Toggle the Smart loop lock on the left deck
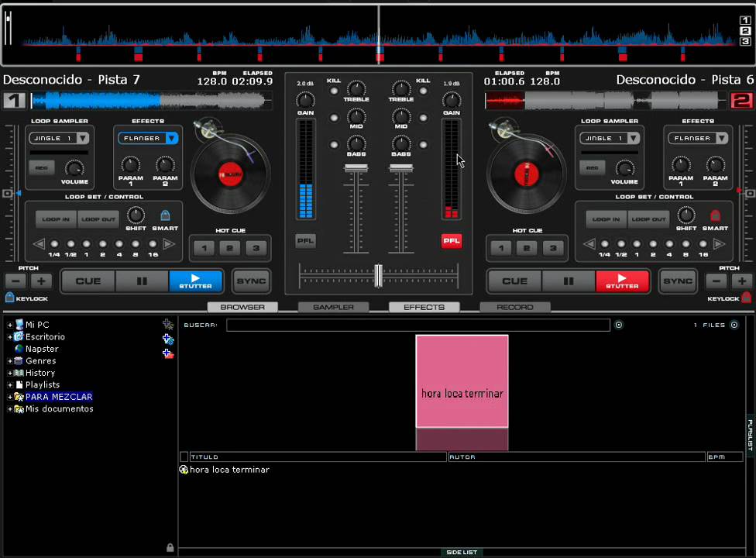The height and width of the screenshot is (558, 756). (165, 216)
